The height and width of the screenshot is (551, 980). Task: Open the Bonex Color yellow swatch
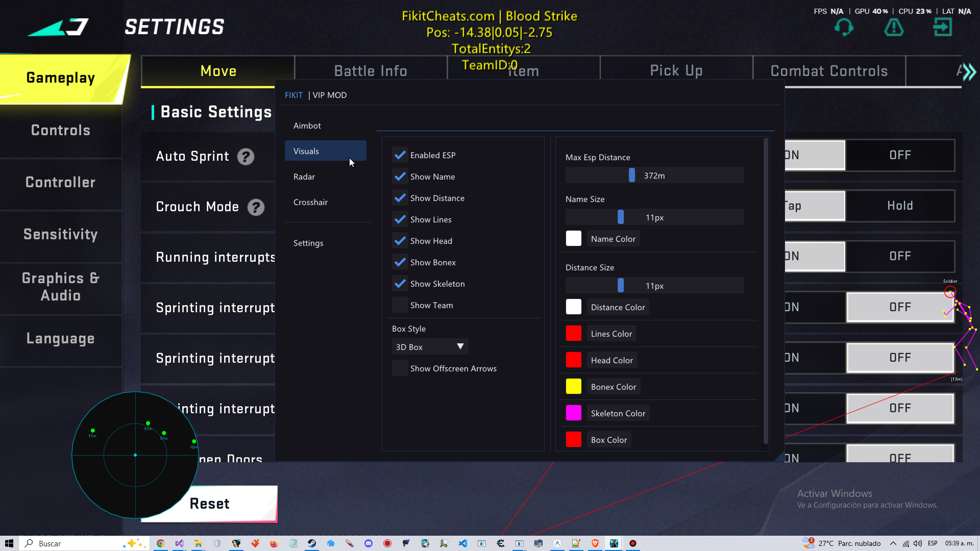[574, 387]
